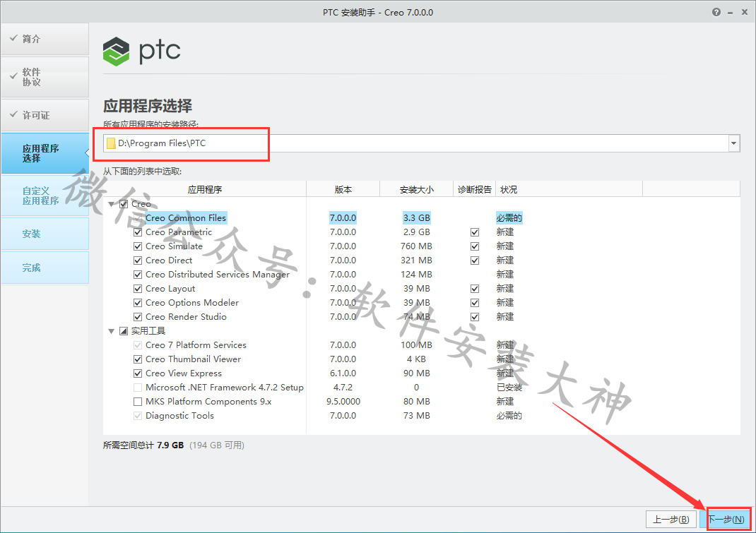Open the 自定义应用程序 step
756x533 pixels.
point(45,196)
